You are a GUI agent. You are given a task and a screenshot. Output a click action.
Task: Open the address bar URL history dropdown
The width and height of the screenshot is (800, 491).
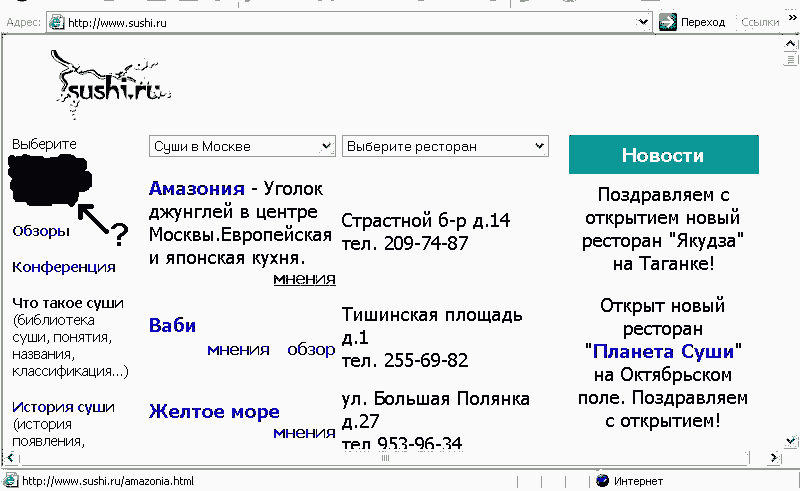pos(643,21)
